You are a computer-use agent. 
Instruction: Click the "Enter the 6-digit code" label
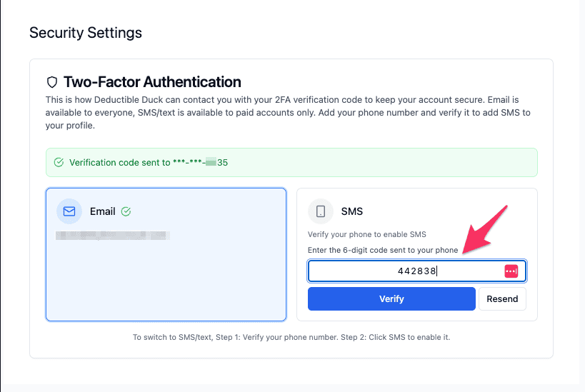pyautogui.click(x=383, y=250)
